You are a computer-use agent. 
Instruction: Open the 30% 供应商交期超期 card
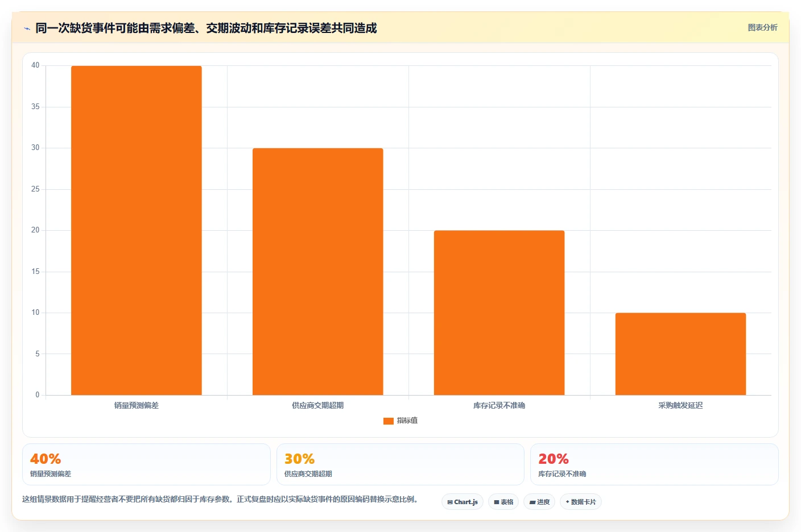coord(400,464)
